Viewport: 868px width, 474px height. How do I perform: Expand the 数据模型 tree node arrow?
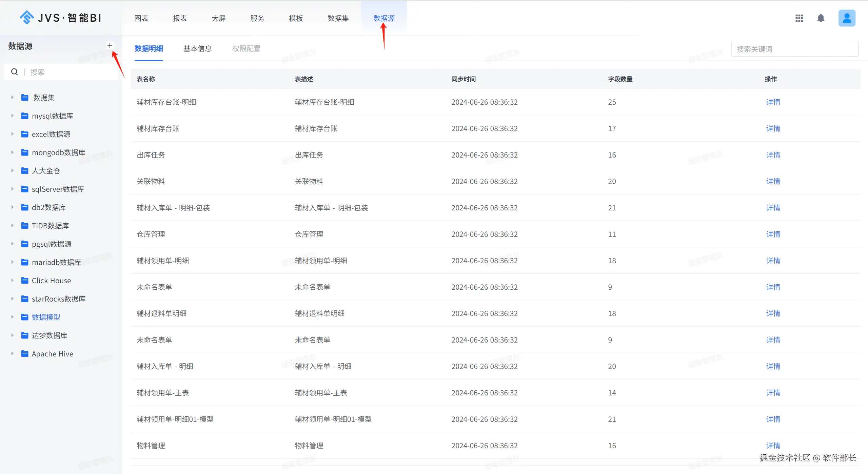click(13, 317)
